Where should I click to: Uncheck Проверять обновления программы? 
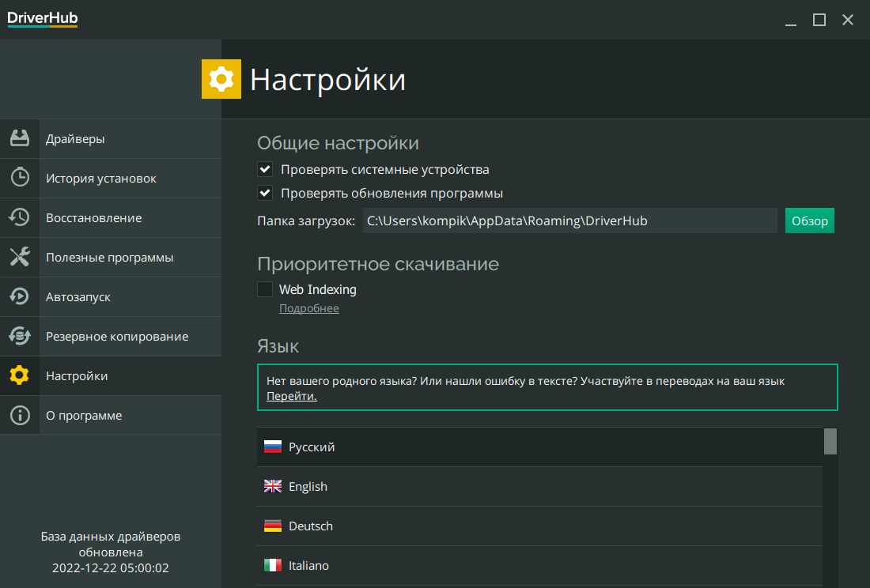[265, 193]
